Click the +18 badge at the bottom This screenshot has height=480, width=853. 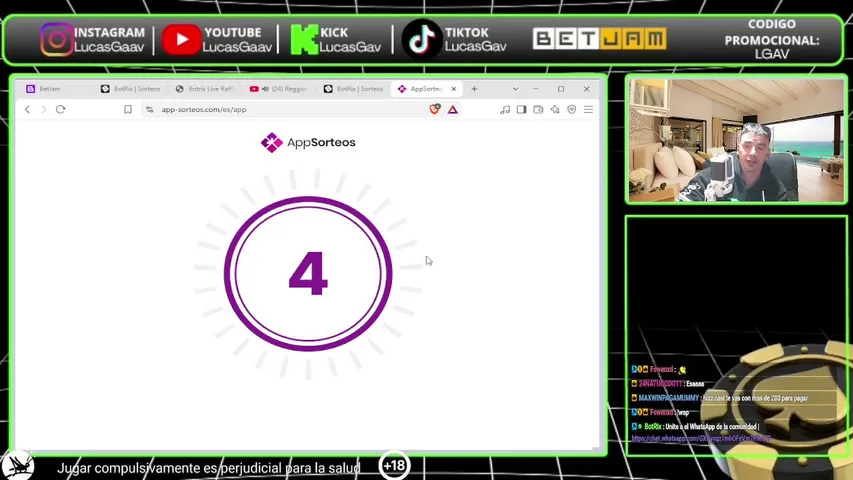(394, 465)
